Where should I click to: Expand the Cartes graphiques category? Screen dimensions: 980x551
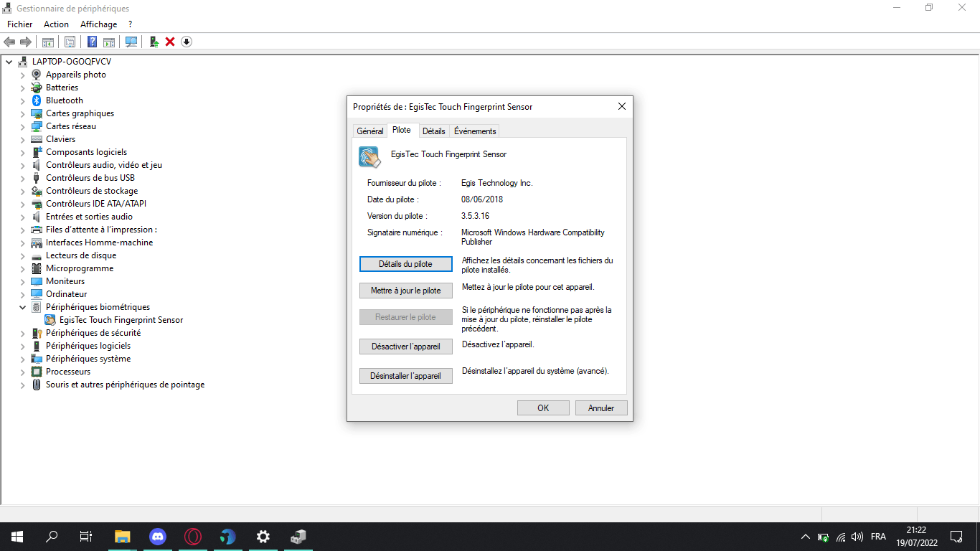coord(22,113)
